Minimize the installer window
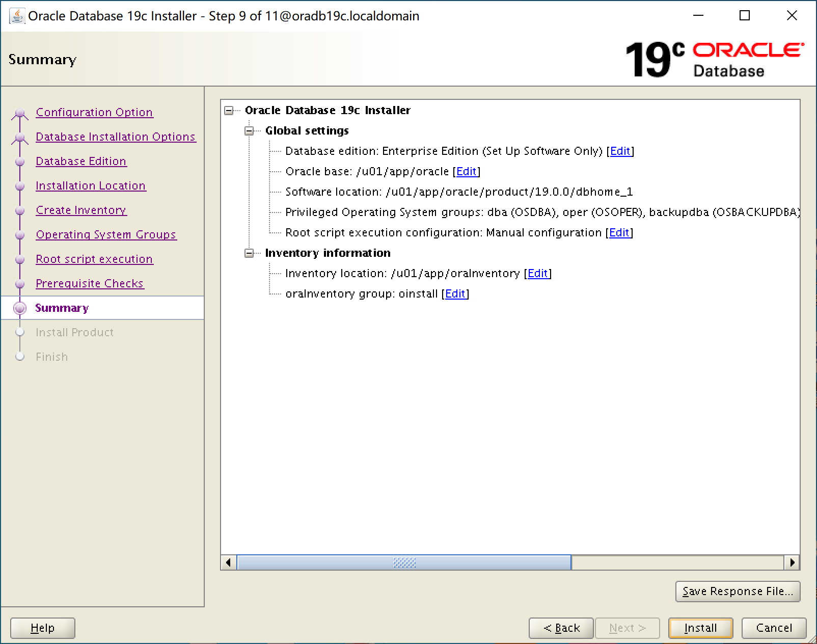The image size is (817, 644). pos(698,16)
